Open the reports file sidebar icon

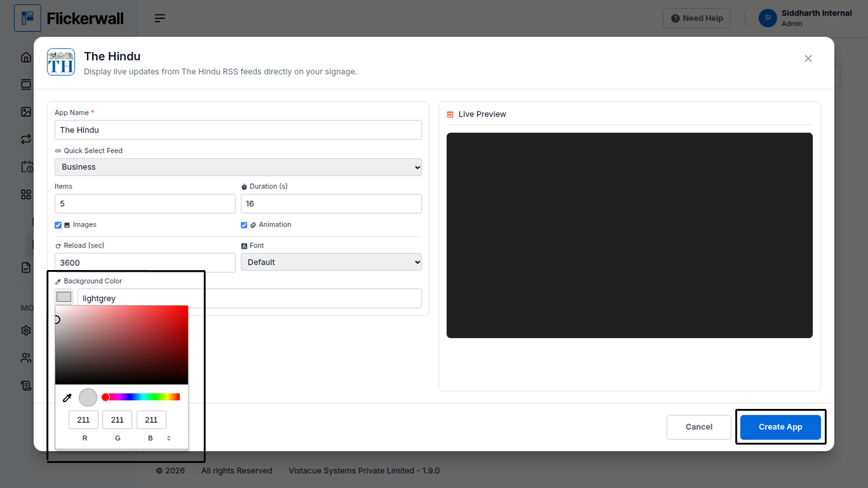pyautogui.click(x=26, y=268)
